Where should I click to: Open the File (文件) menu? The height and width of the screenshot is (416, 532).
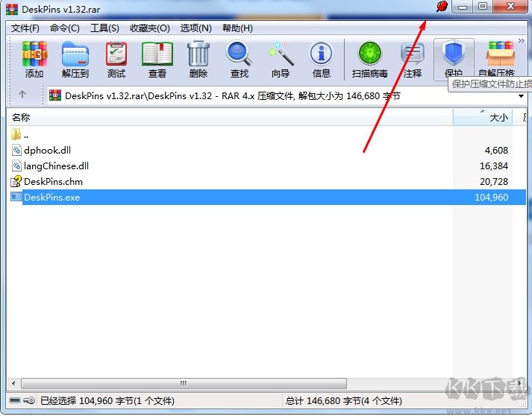coord(25,28)
